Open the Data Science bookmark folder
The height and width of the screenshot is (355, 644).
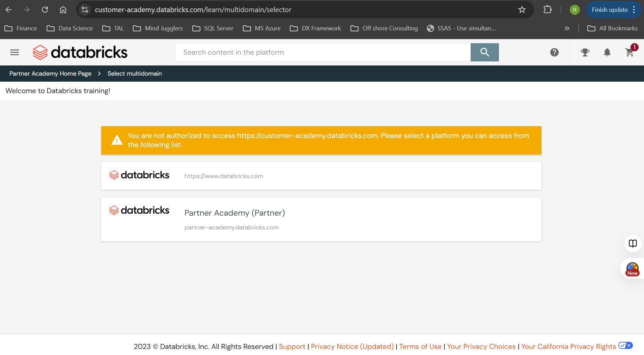pos(69,28)
